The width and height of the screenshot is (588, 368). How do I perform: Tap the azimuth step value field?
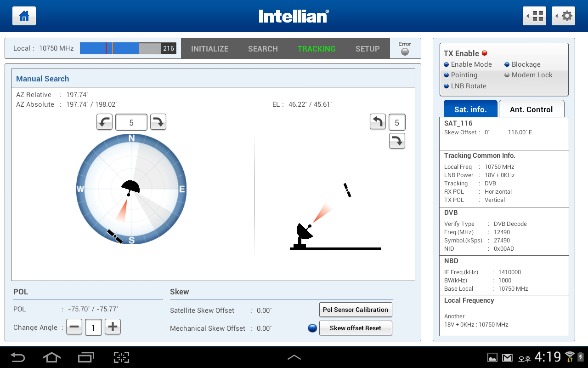[131, 122]
